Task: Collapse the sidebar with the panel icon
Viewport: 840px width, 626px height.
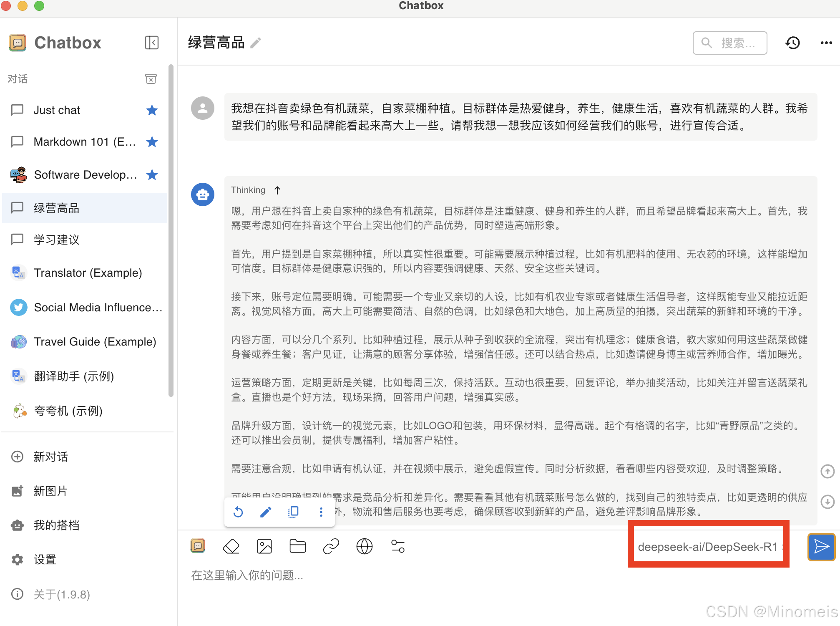Action: click(151, 43)
